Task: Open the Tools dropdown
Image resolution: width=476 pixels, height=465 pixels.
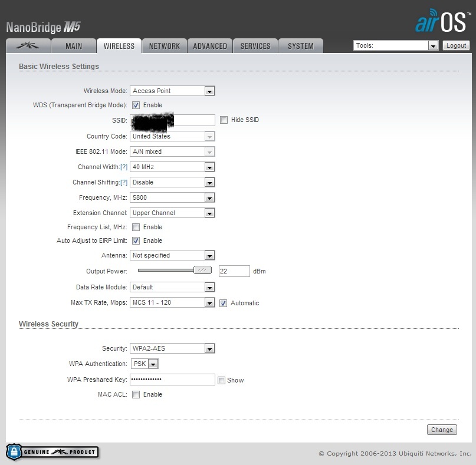Action: [396, 45]
